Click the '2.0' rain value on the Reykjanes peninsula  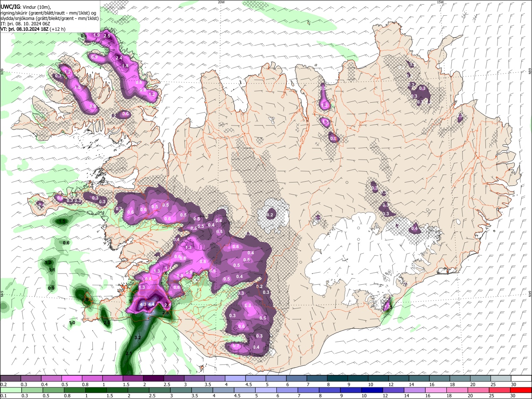(106, 323)
